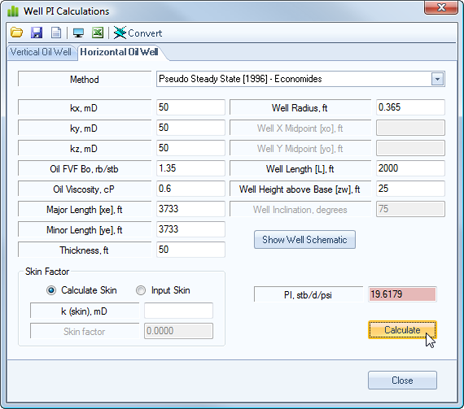The image size is (464, 409).
Task: Select the Calculate Skin radio button
Action: [51, 290]
